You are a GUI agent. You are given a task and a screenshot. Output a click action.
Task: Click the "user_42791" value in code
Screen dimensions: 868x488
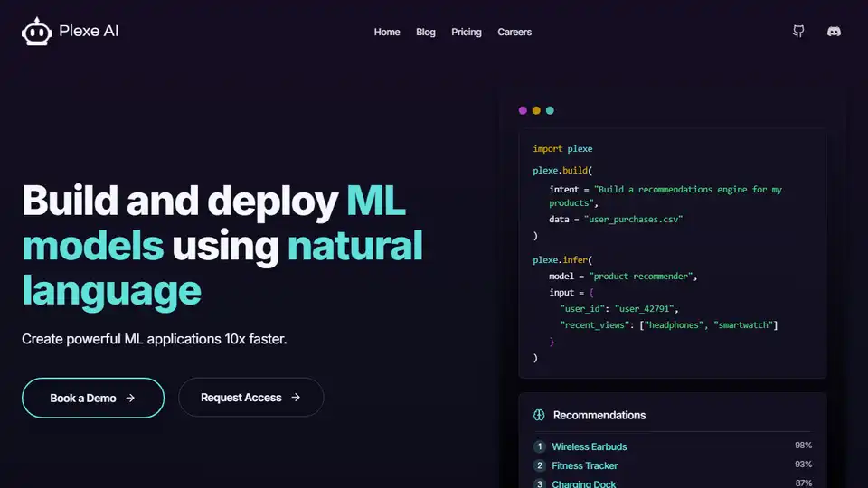tap(645, 309)
